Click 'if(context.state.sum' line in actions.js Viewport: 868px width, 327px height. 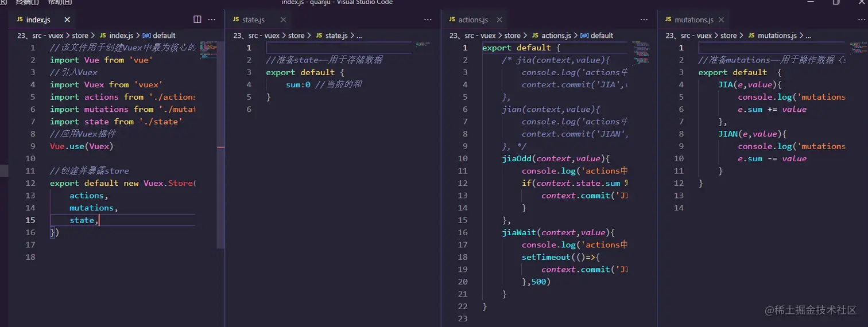click(575, 184)
